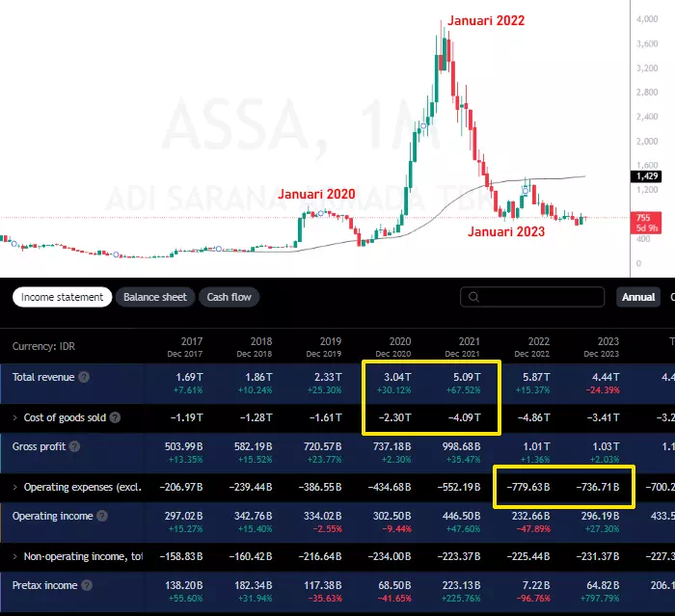Click the Pretax income row label

point(44,585)
